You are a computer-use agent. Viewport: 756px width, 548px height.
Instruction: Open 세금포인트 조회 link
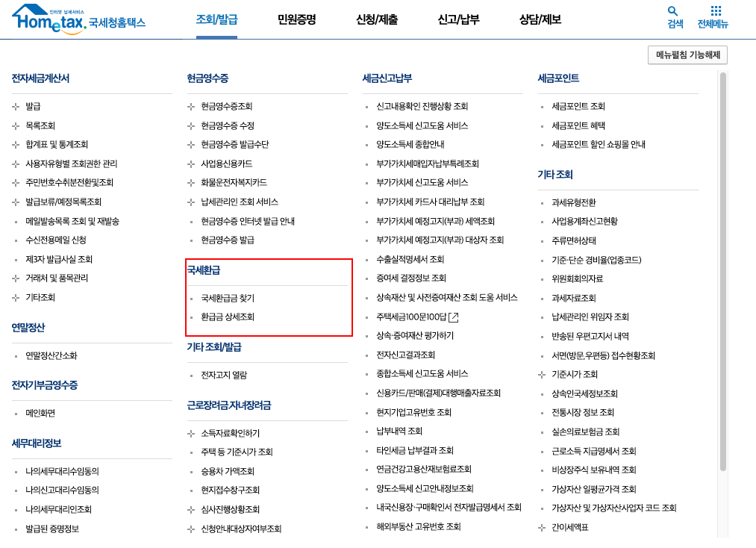tap(578, 107)
